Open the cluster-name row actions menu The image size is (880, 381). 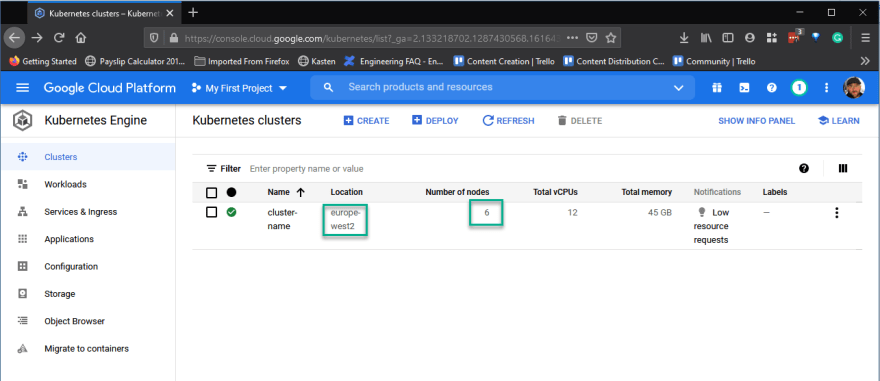(837, 213)
